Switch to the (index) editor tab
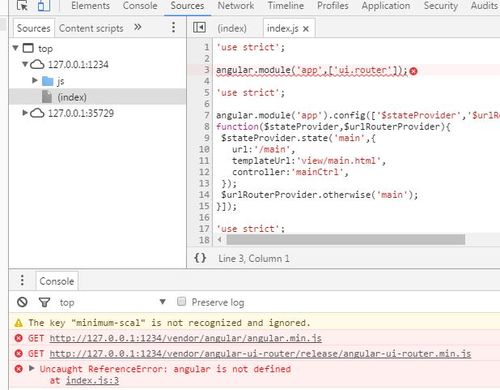 click(x=232, y=29)
